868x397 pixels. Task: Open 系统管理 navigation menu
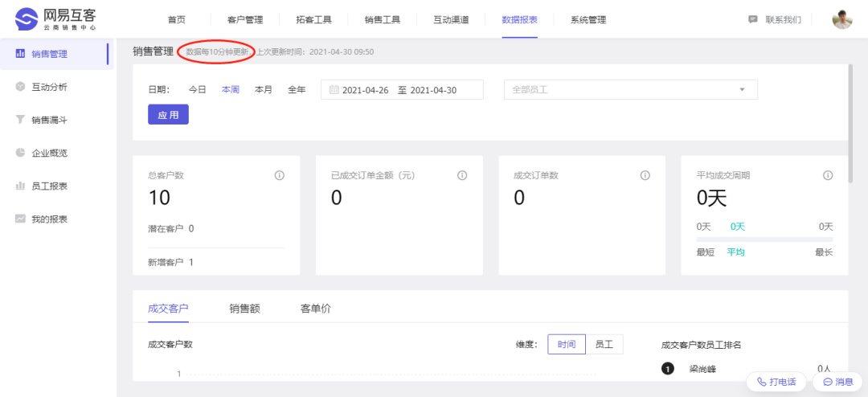[x=588, y=19]
